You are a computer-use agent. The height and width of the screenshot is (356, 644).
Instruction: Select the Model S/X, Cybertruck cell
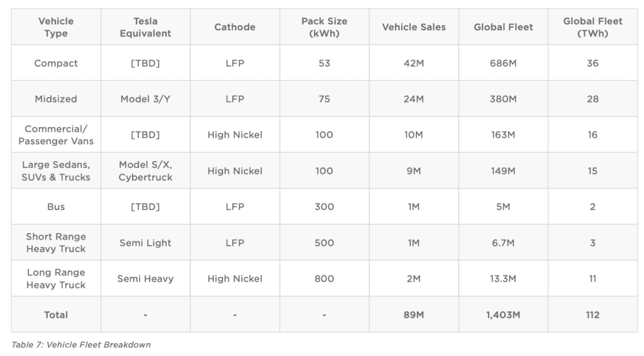[145, 170]
